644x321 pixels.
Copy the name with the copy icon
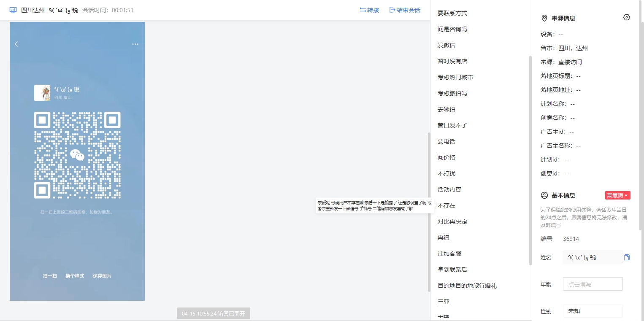coord(627,257)
